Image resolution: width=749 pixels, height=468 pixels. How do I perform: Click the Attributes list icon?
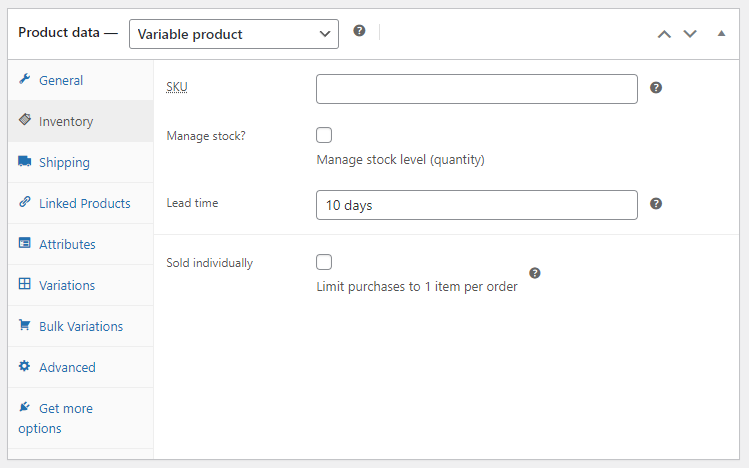[x=25, y=243]
